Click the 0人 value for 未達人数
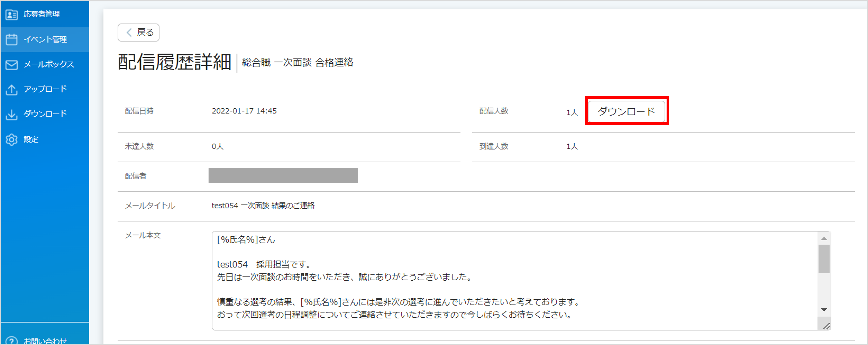This screenshot has height=345, width=868. 218,146
